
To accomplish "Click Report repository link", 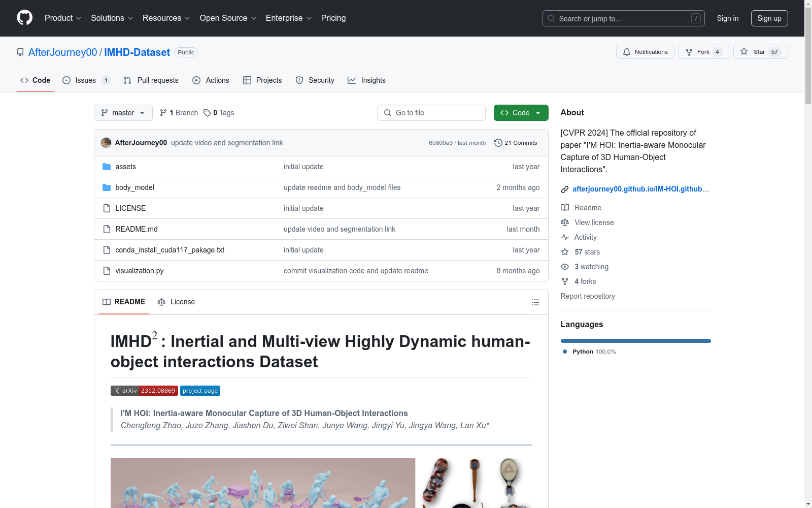I will pyautogui.click(x=588, y=296).
